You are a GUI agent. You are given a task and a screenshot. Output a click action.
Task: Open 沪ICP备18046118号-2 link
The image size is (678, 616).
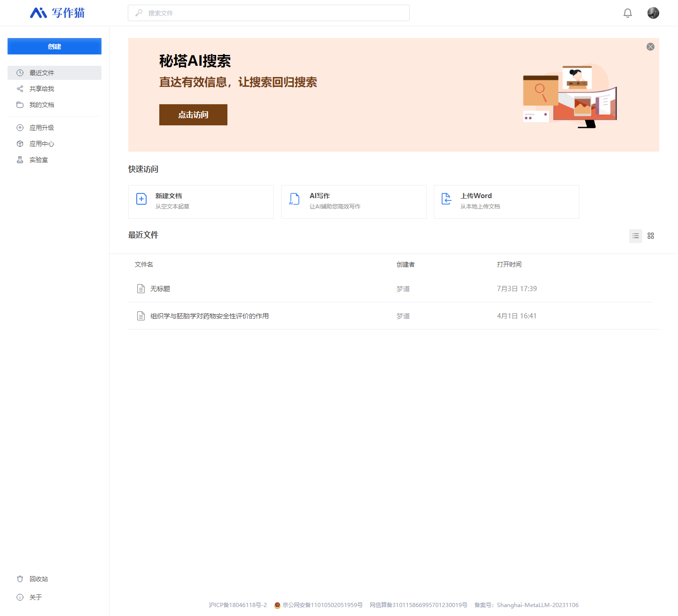(238, 605)
